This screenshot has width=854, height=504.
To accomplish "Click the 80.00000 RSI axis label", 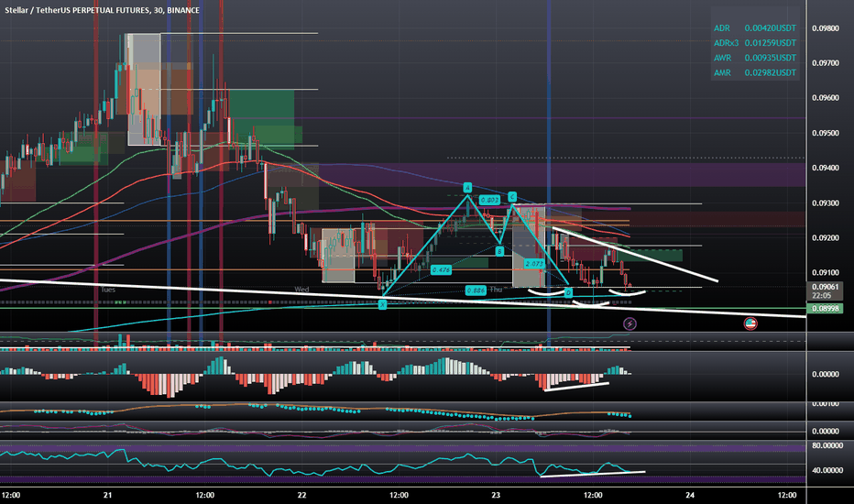I will click(827, 445).
